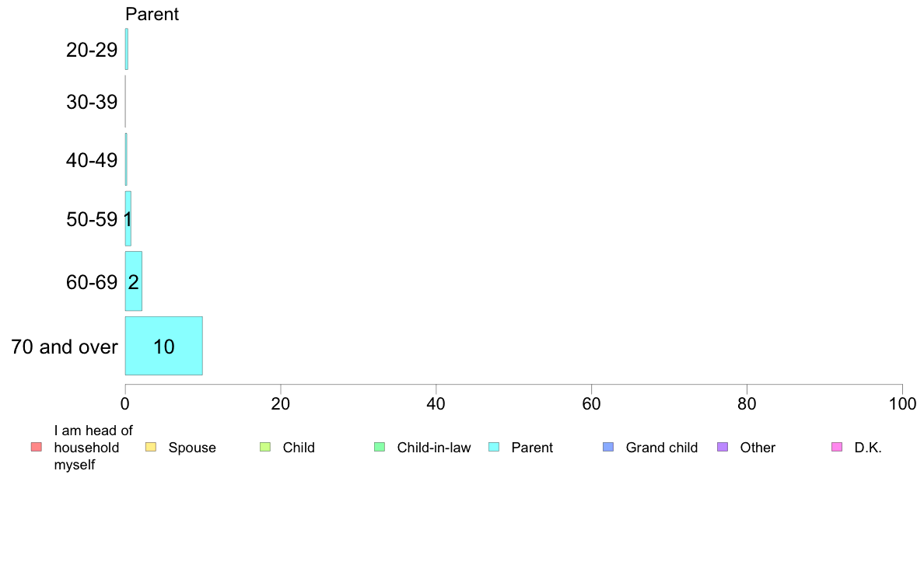The image size is (924, 572).
Task: Click the thin 20-29 age group bar
Action: [x=126, y=49]
